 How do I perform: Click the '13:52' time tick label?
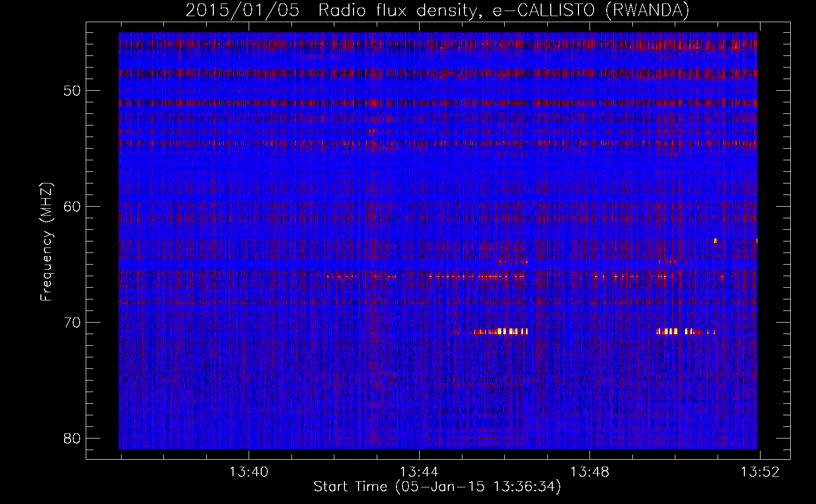pos(760,472)
